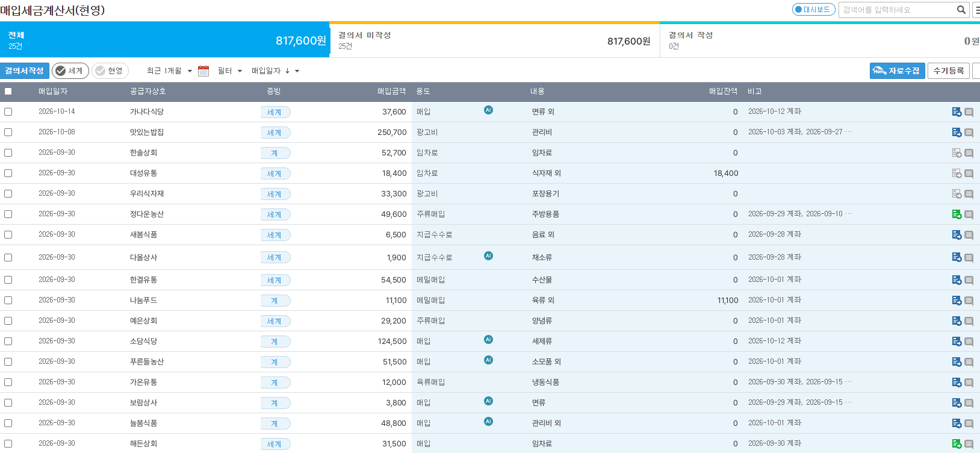The height and width of the screenshot is (453, 980).
Task: Click AI badge in 푸른들농산 row
Action: tap(488, 360)
